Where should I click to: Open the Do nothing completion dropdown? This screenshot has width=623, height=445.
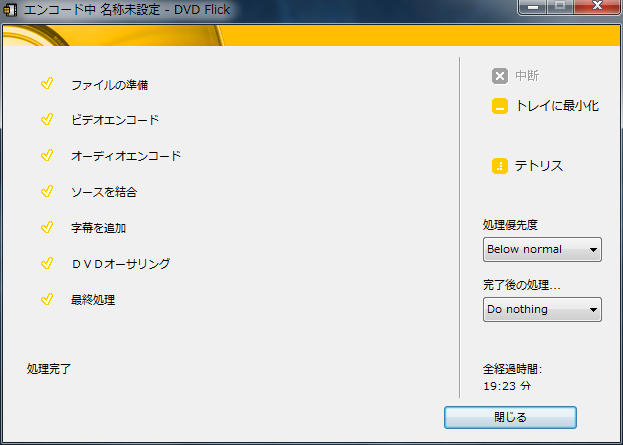[x=542, y=309]
